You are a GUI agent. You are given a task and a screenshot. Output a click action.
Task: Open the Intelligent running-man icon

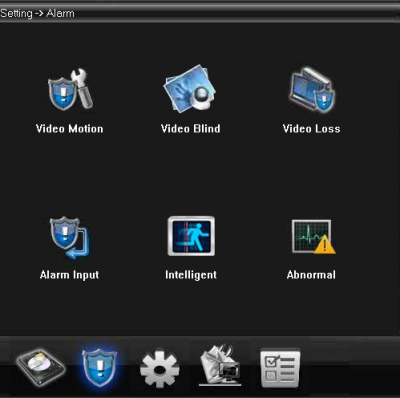[191, 236]
